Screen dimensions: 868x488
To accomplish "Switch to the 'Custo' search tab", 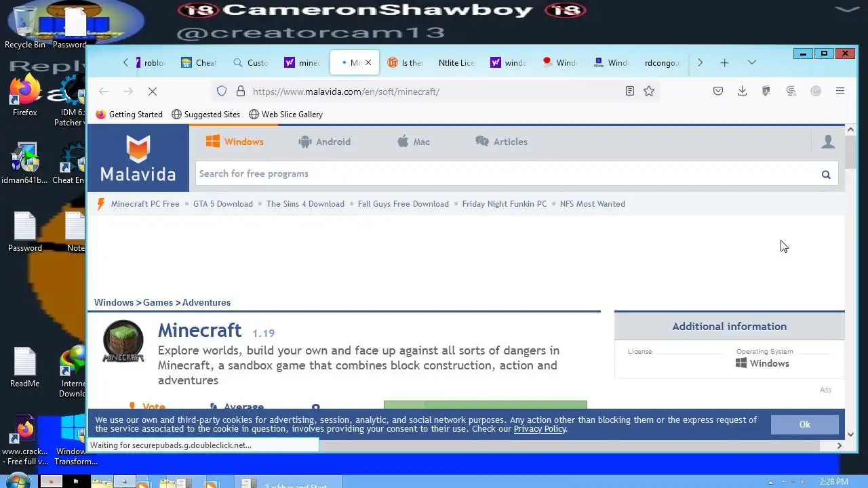I will tap(252, 62).
